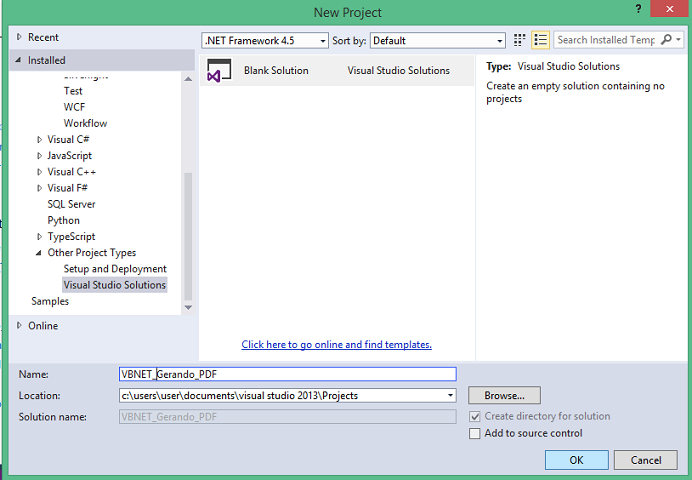Click the JavaScript label
Viewport: 692px width, 480px height.
pos(70,156)
